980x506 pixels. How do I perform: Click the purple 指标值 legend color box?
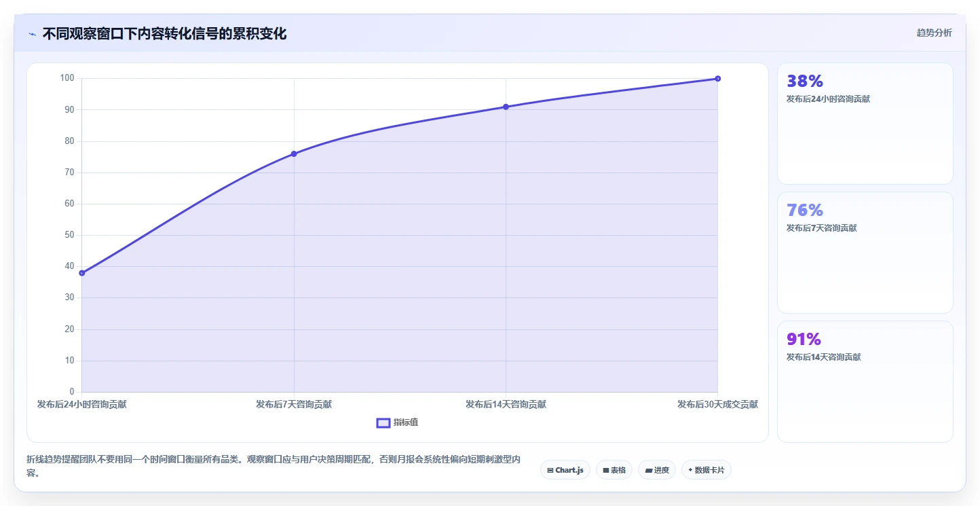383,423
